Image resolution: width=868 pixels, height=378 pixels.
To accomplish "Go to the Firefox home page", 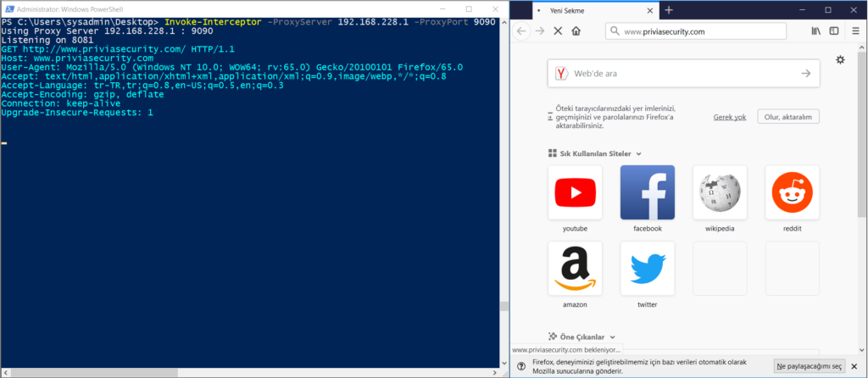I will [576, 31].
